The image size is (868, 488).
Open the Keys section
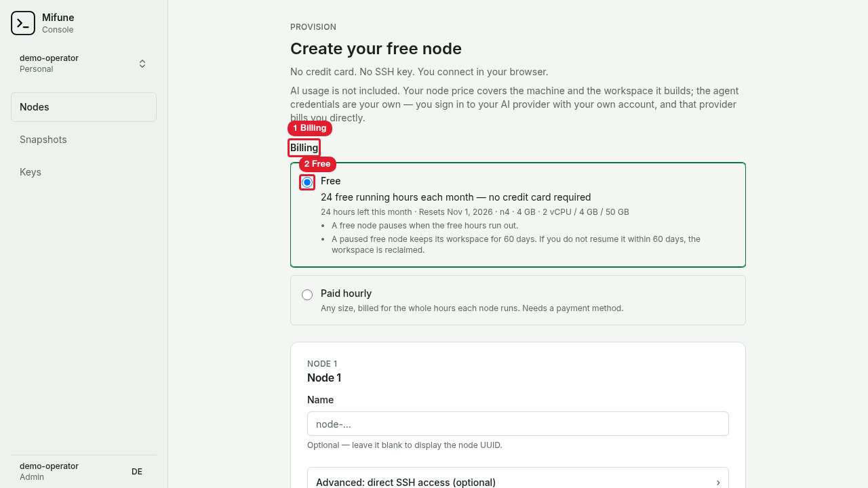83,172
